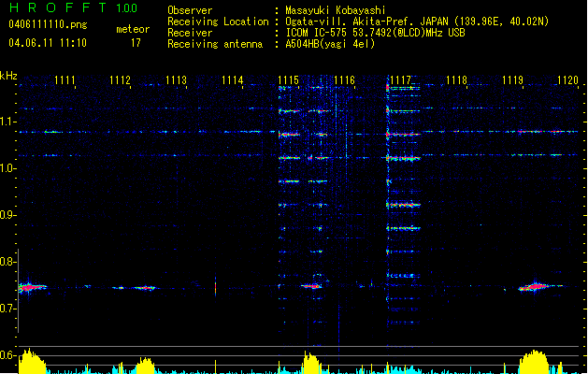588x374 pixels.
Task: Click the HROFFT 1.0.0 title text
Action: coord(74,7)
